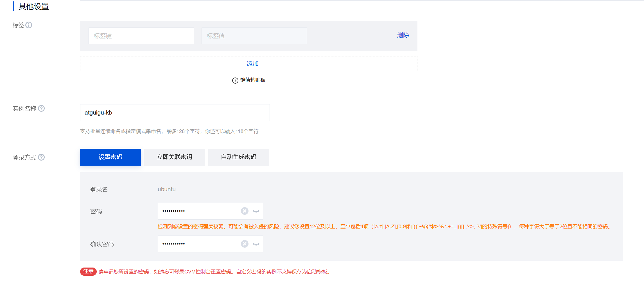The width and height of the screenshot is (644, 290).
Task: Click 添加 to add a new tag
Action: tap(249, 64)
